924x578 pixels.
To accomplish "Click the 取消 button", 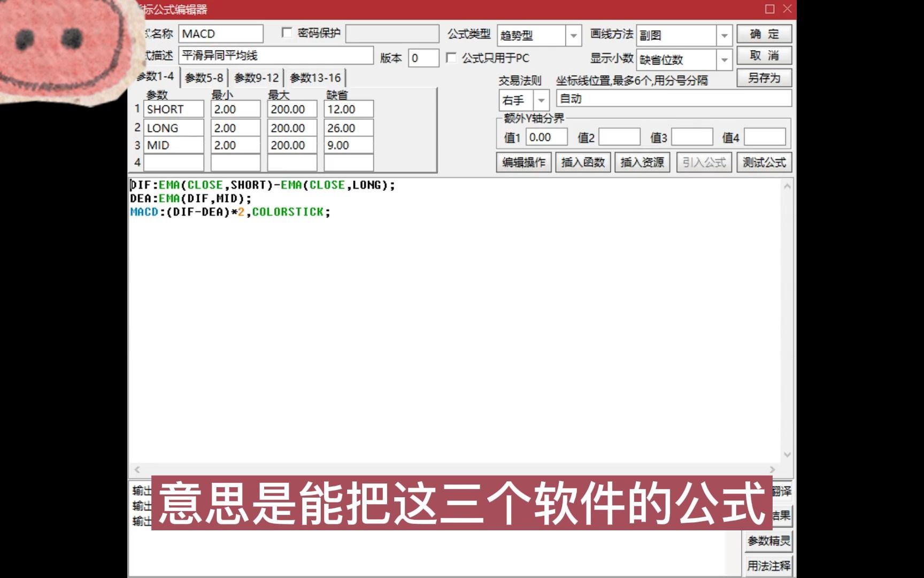I will pyautogui.click(x=764, y=55).
